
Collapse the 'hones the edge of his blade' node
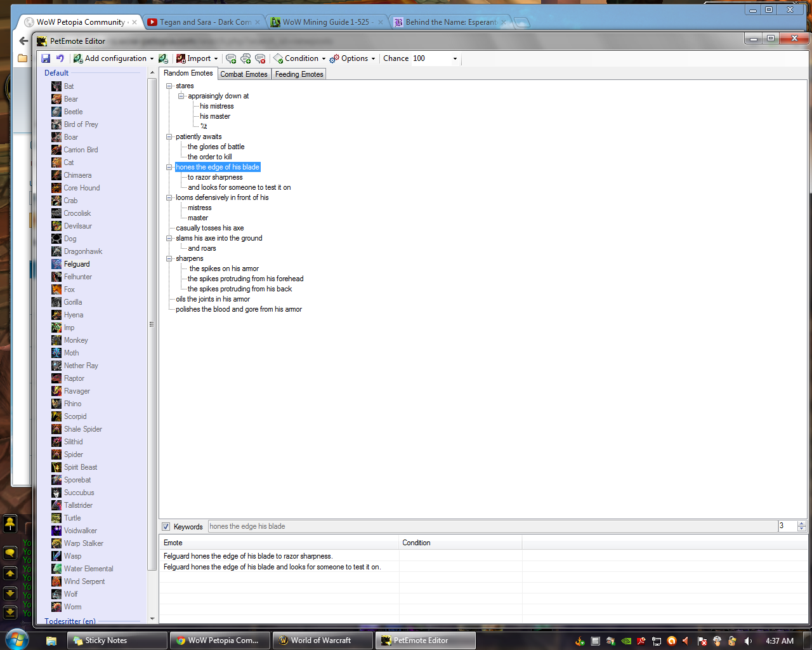coord(169,167)
